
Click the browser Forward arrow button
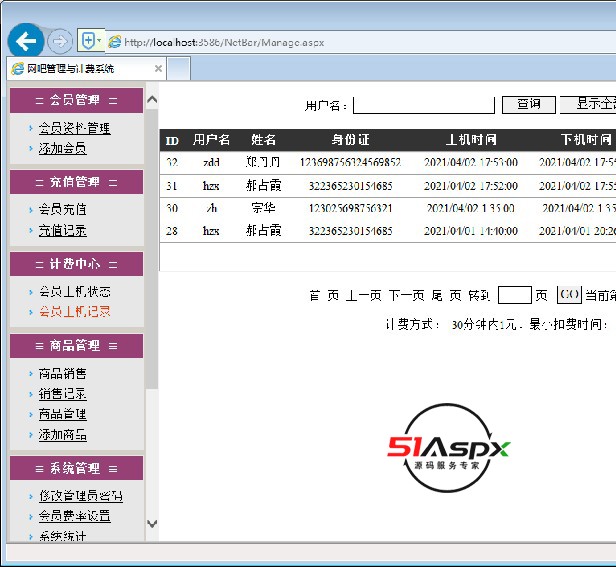click(x=58, y=41)
